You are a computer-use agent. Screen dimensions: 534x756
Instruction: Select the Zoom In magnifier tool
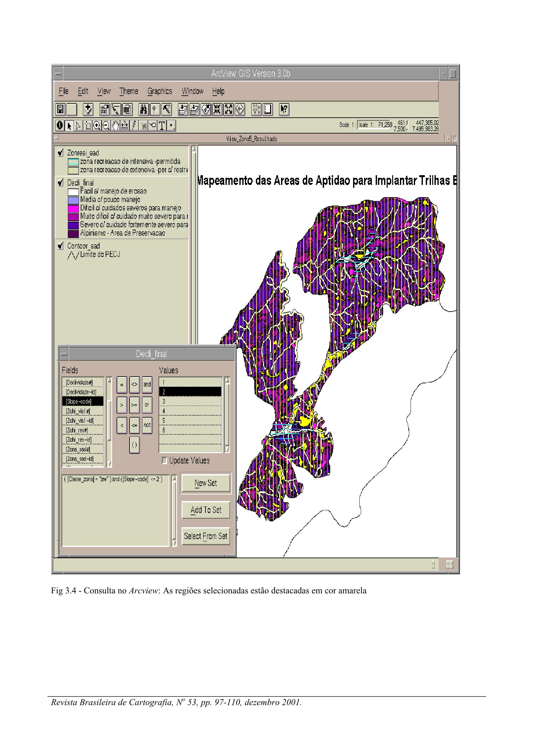97,126
